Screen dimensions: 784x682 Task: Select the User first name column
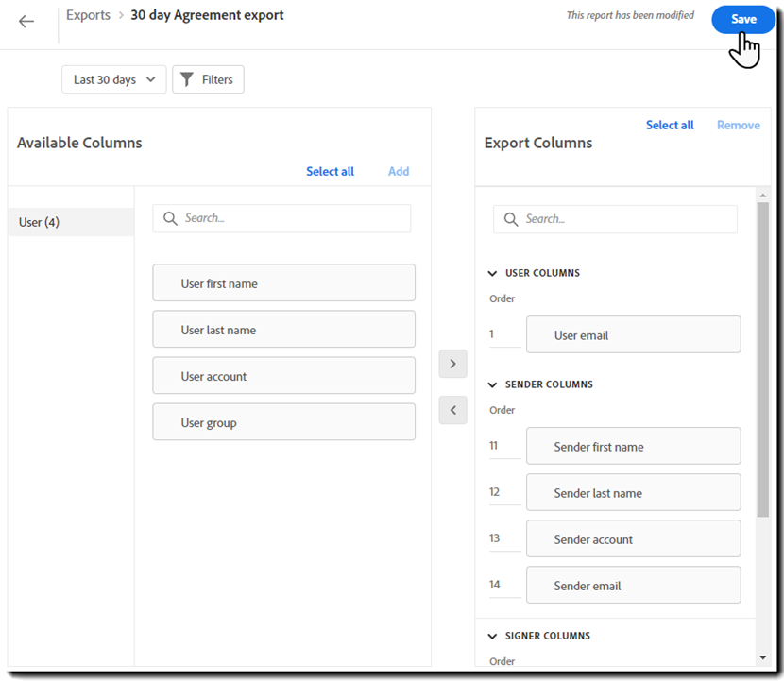click(x=283, y=283)
